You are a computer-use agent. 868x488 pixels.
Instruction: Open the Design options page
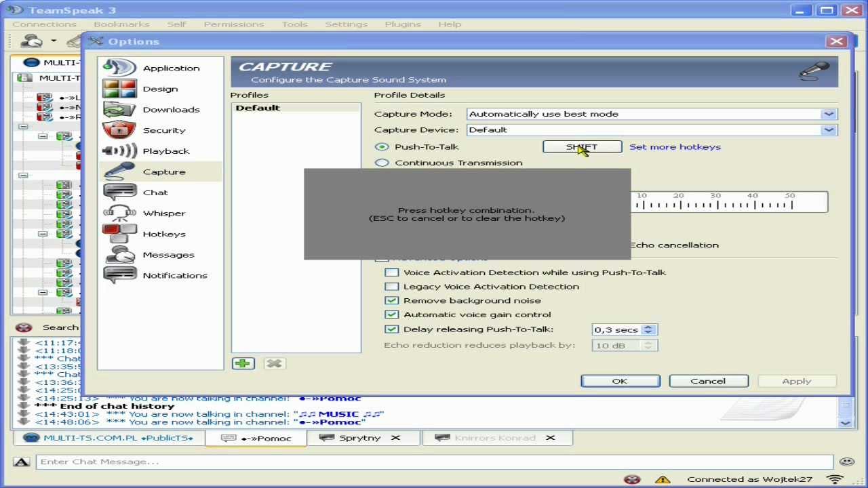point(160,89)
